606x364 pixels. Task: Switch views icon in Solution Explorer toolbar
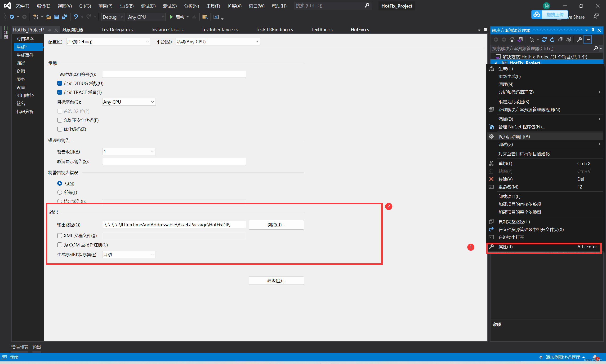click(520, 39)
